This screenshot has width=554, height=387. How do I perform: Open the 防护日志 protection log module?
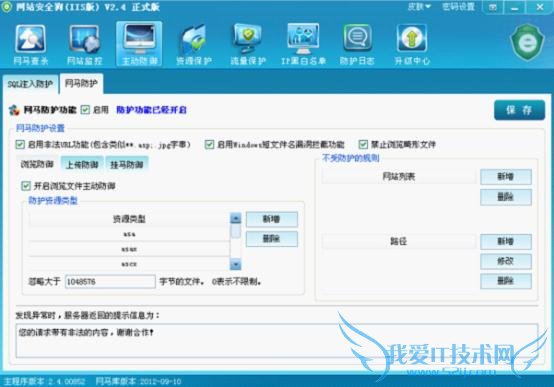click(357, 44)
